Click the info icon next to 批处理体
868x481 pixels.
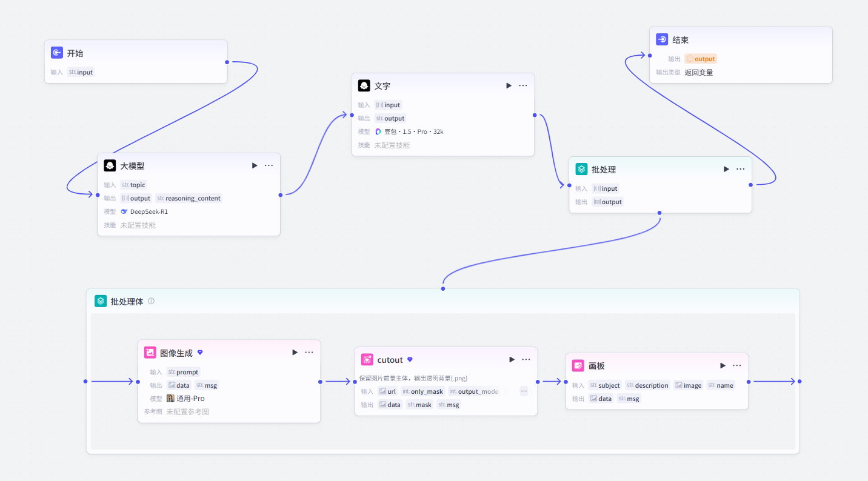[152, 301]
